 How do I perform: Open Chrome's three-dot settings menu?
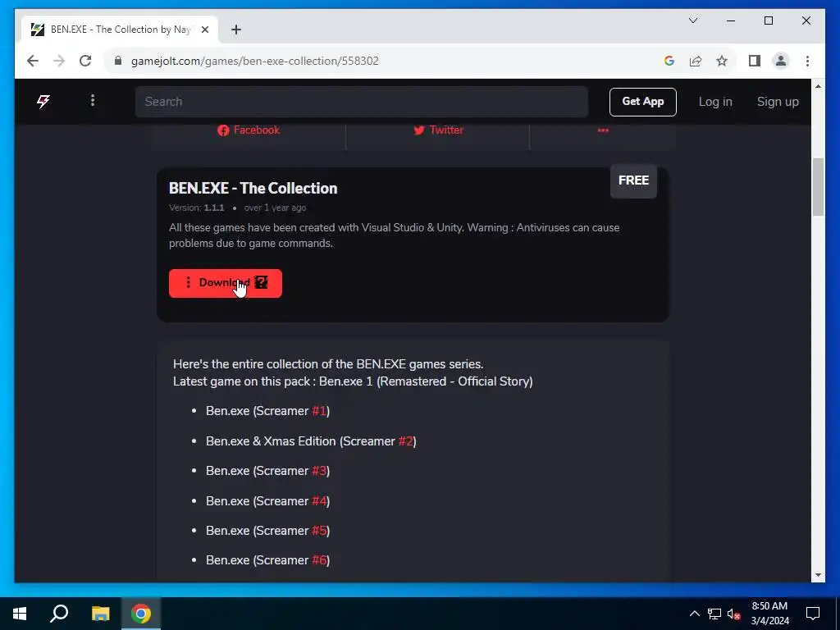pyautogui.click(x=807, y=61)
